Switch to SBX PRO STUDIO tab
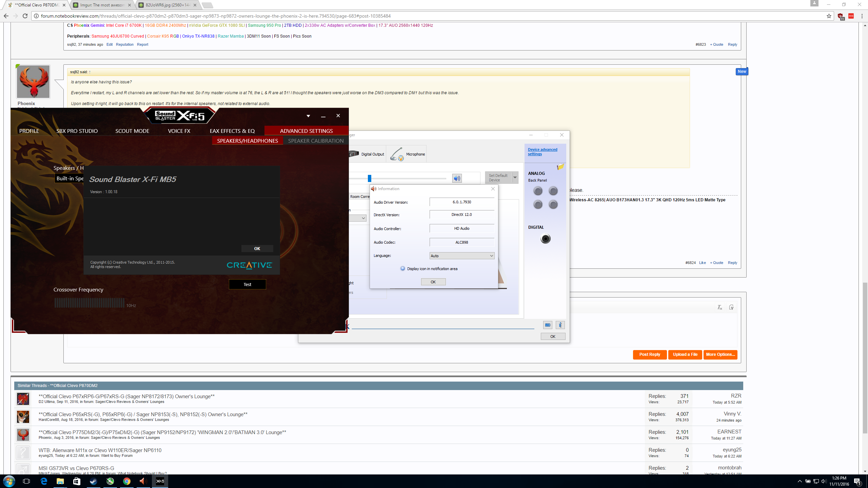Screen dimensions: 868x488 [77, 131]
